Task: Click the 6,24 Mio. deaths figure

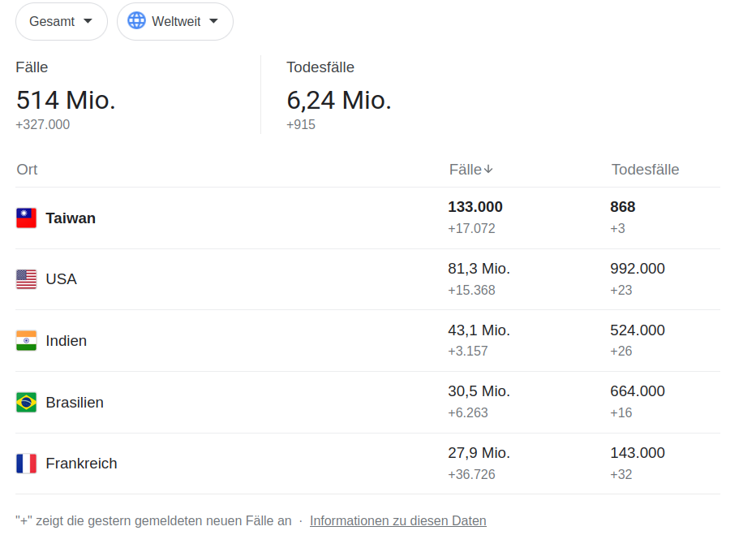Action: [339, 101]
